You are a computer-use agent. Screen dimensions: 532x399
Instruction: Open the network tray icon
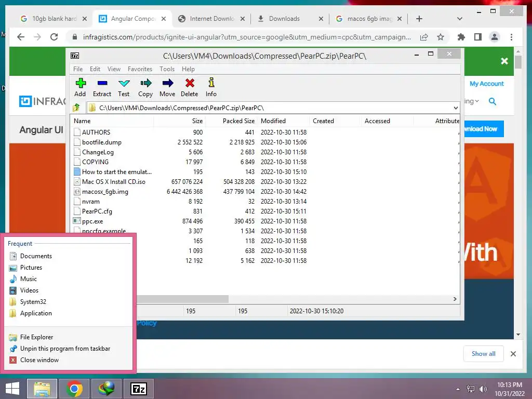[x=471, y=389]
